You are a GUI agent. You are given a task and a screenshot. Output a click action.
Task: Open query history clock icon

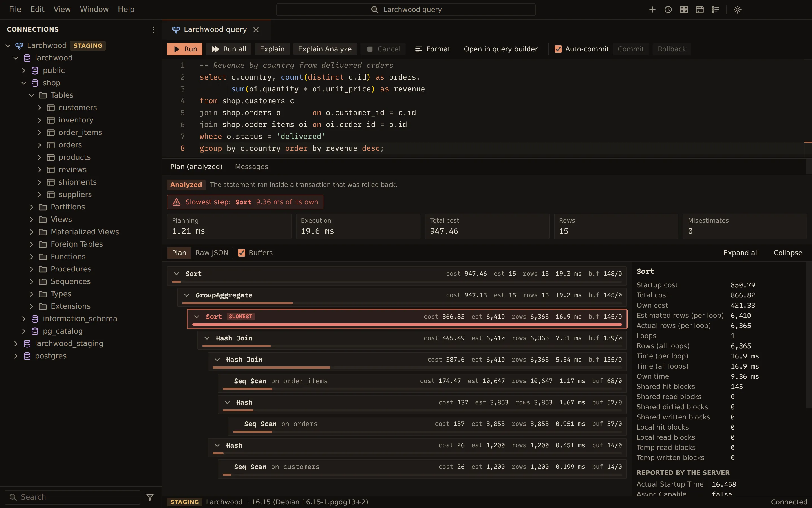(x=668, y=9)
